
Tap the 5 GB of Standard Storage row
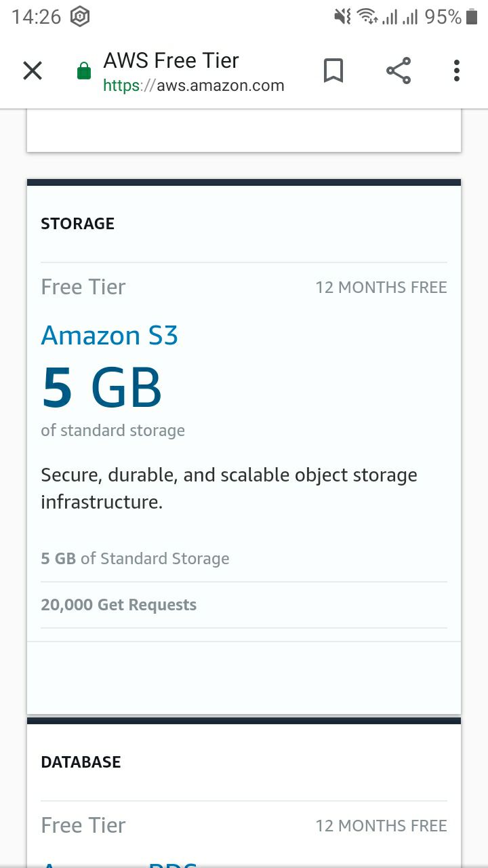click(244, 559)
